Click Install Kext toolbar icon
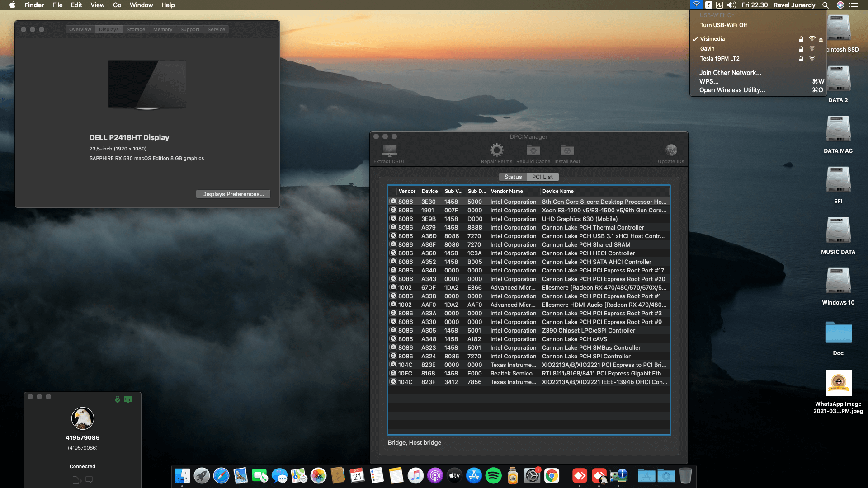868x488 pixels. click(567, 150)
